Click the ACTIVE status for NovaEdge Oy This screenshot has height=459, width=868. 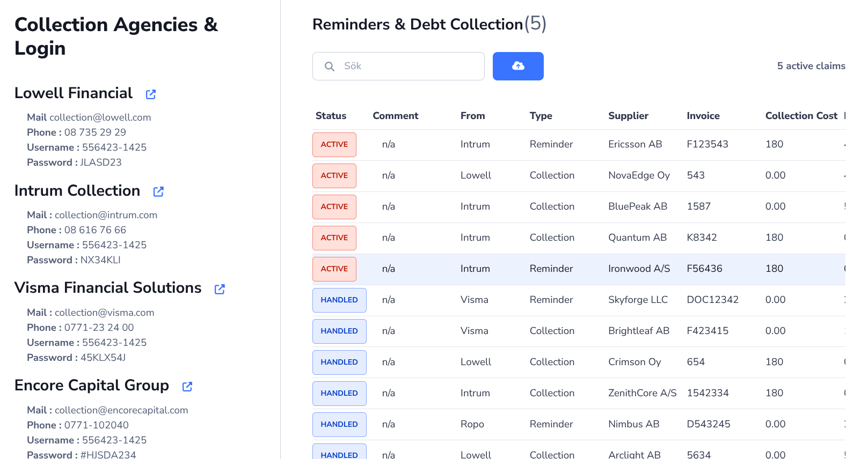coord(334,175)
